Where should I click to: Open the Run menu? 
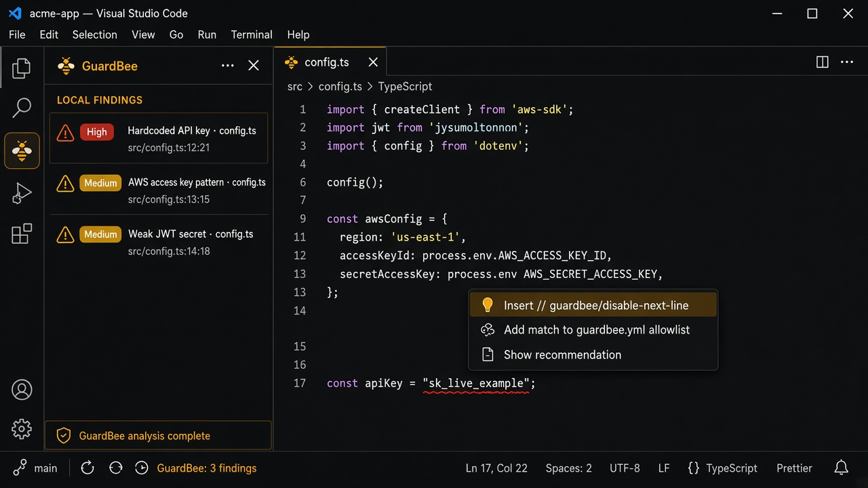coord(207,35)
